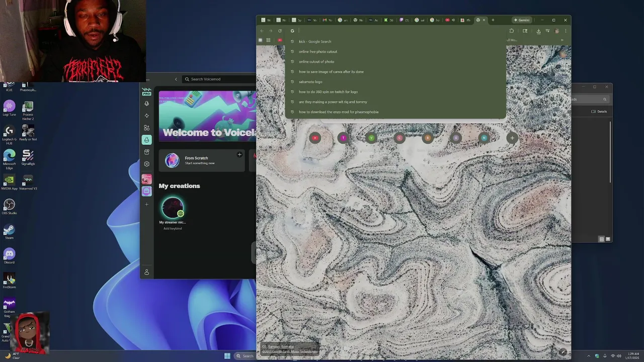Screen dimensions: 644x362
Task: Go back using Voicemod's back chevron
Action: [176, 79]
